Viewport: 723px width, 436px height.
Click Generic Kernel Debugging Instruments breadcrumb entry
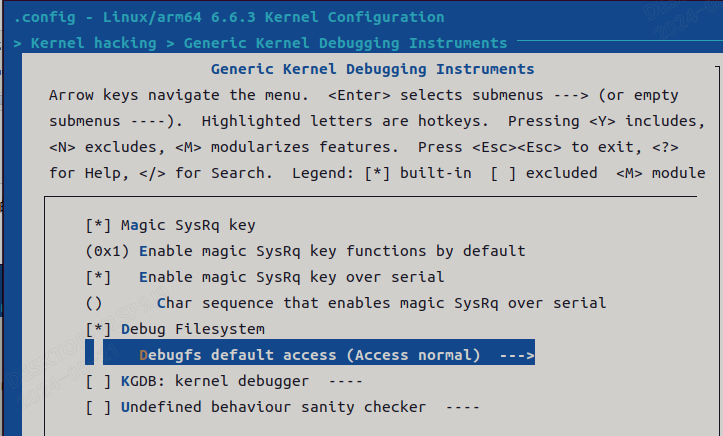345,43
